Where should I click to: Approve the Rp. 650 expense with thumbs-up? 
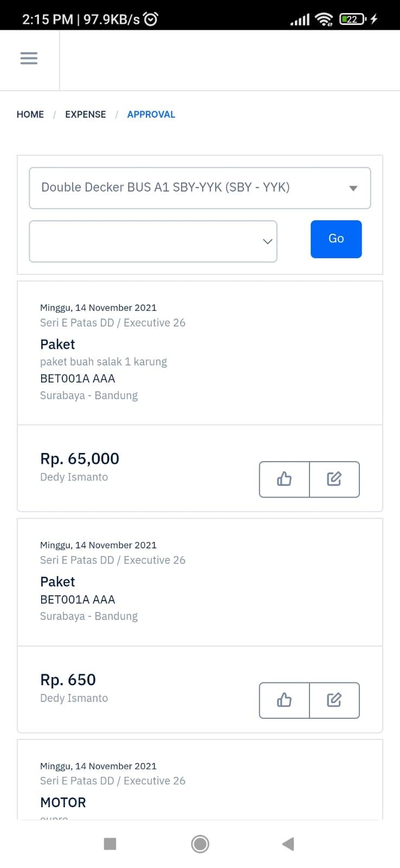285,700
